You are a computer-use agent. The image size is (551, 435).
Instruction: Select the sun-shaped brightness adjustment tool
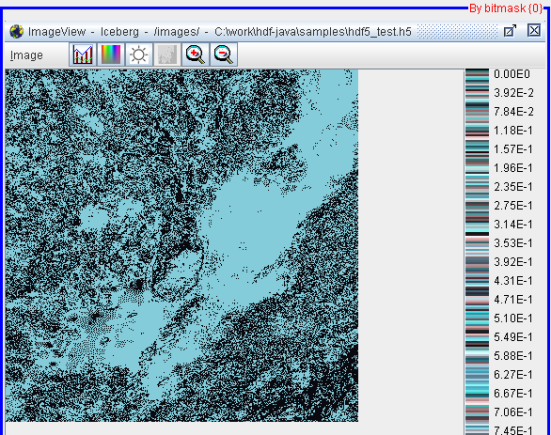tap(139, 55)
